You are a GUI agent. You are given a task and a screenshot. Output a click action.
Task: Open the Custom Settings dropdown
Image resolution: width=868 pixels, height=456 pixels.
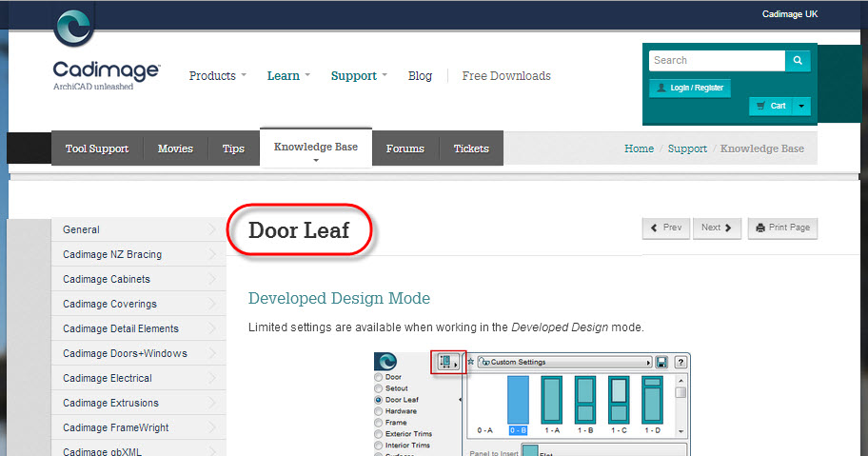click(565, 362)
